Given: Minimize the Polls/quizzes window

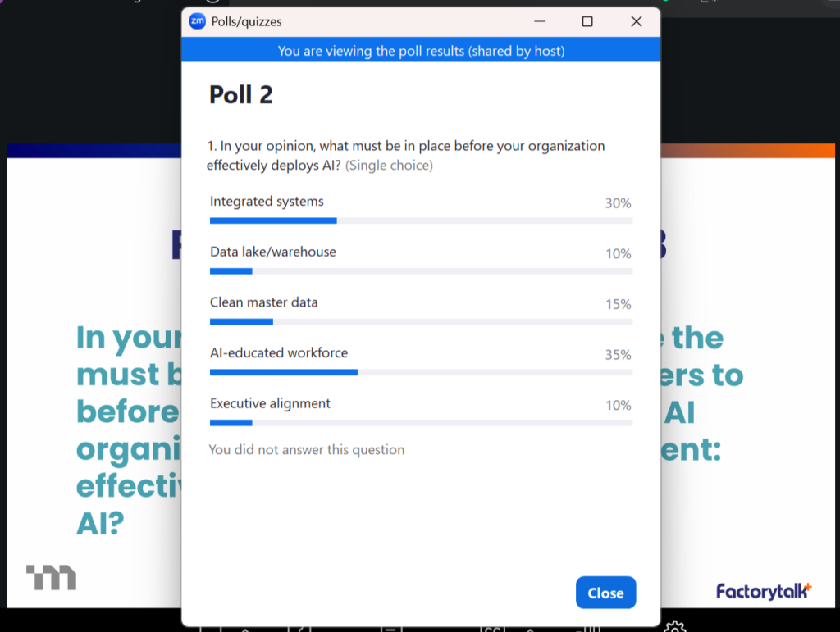Looking at the screenshot, I should [x=539, y=22].
